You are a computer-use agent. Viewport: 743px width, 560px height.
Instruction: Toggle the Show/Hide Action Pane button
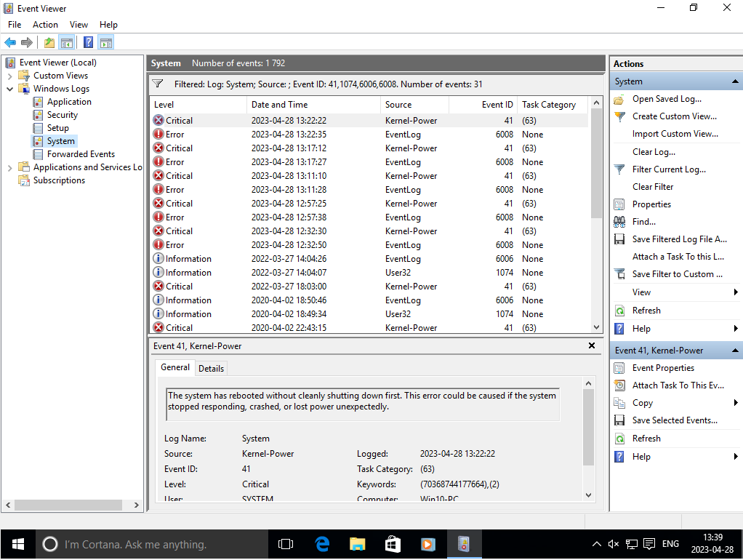coord(106,43)
